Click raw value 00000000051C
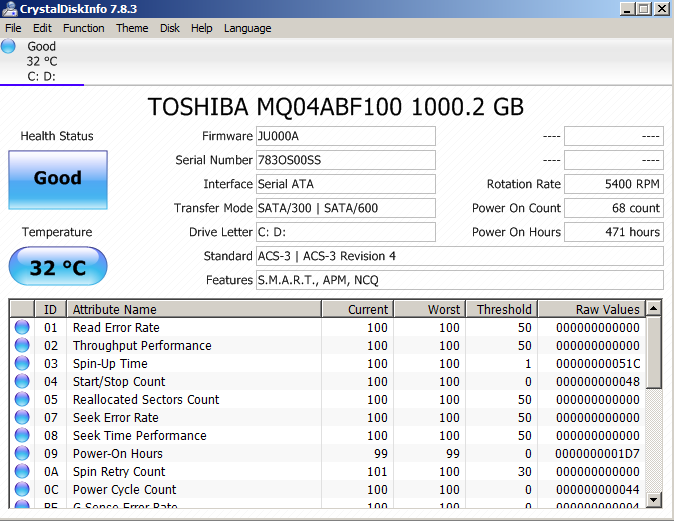This screenshot has width=674, height=521. coord(598,364)
